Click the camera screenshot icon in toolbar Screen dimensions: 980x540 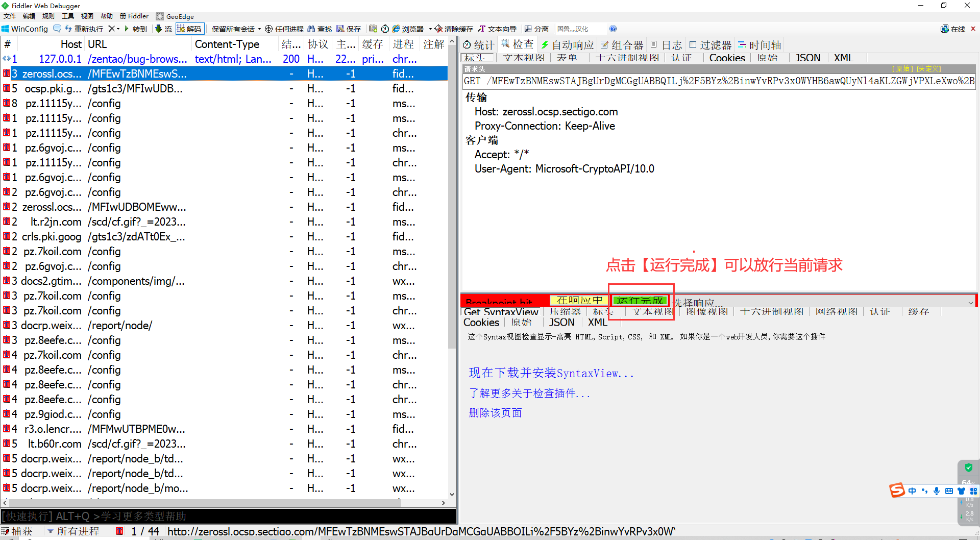pyautogui.click(x=373, y=29)
